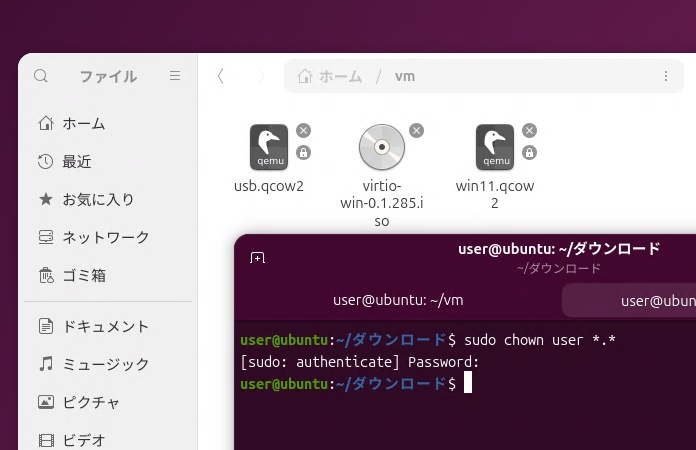Open ドキュメント folder in sidebar
This screenshot has height=450, width=696.
(105, 326)
